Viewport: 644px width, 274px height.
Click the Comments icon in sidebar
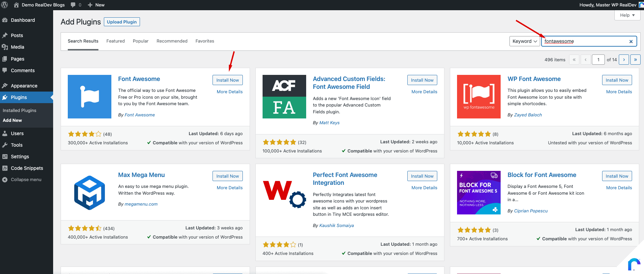[5, 70]
